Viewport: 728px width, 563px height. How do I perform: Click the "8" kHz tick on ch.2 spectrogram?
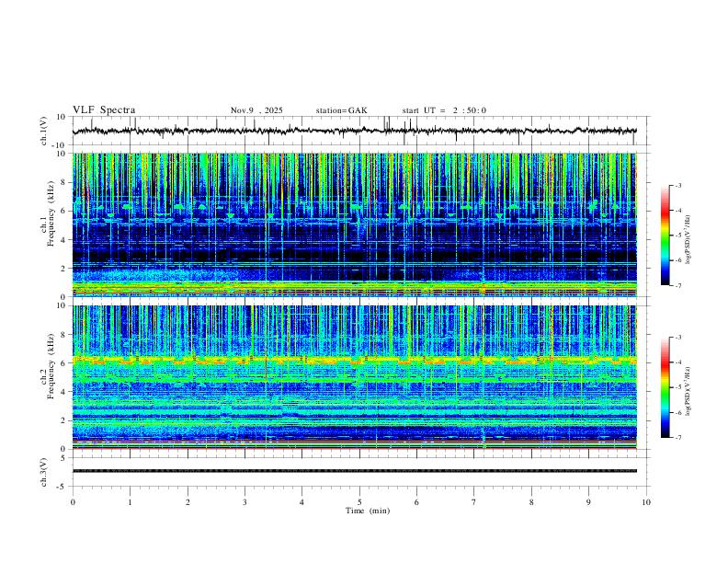64,335
